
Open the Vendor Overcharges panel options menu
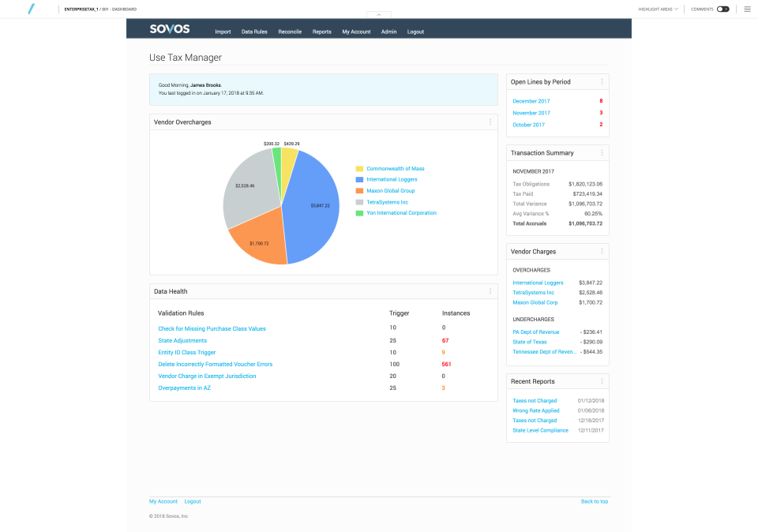pyautogui.click(x=490, y=122)
